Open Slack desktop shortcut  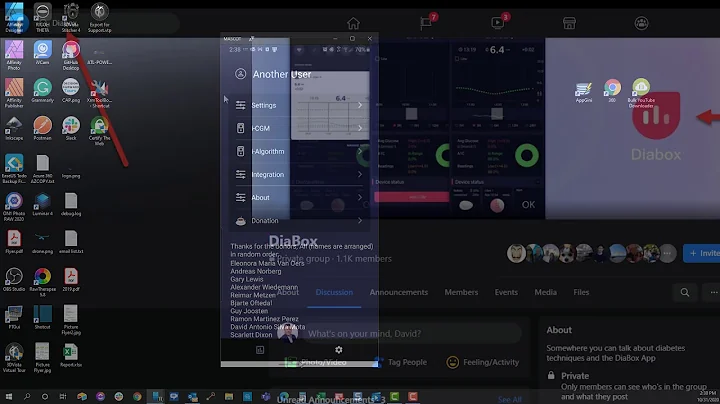click(x=71, y=128)
